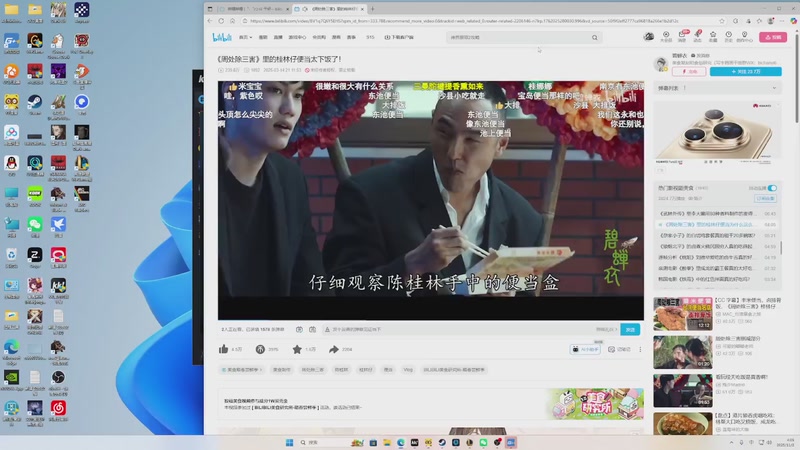The height and width of the screenshot is (450, 800).
Task: Open the 漫画 nav item
Action: 336,37
